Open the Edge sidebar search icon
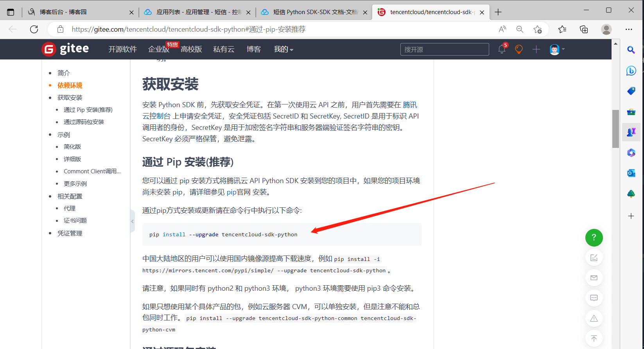 coord(631,50)
